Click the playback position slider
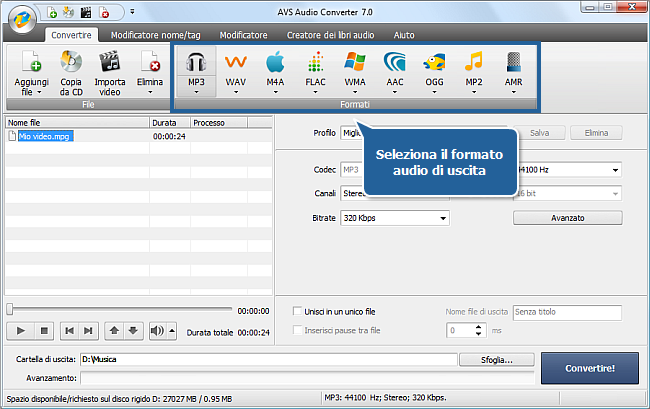This screenshot has height=409, width=650. (120, 310)
